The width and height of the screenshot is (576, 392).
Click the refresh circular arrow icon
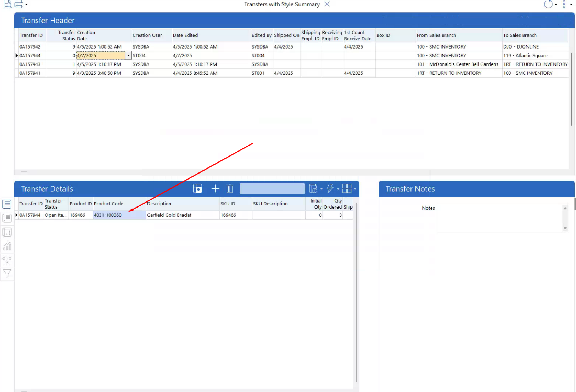(548, 4)
